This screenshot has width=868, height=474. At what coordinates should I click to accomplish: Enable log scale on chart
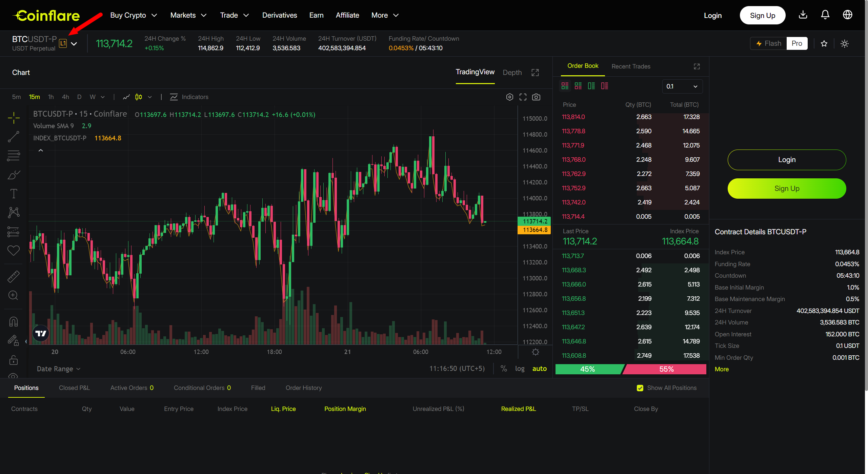(520, 369)
